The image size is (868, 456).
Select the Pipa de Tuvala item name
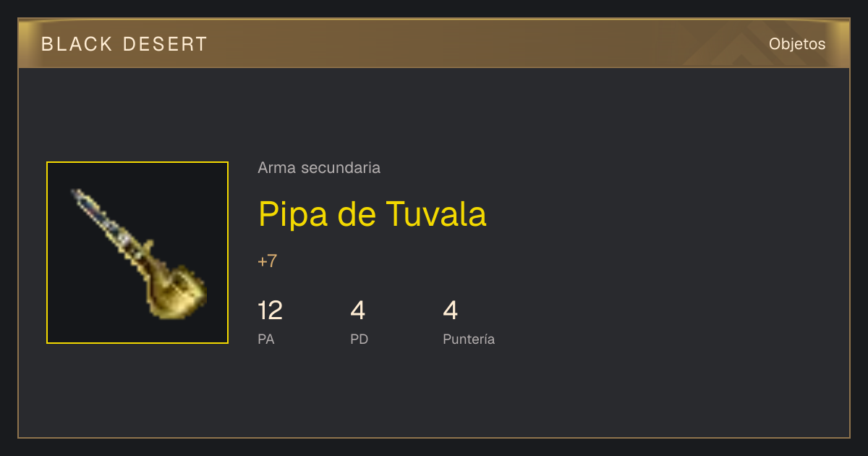(x=373, y=214)
